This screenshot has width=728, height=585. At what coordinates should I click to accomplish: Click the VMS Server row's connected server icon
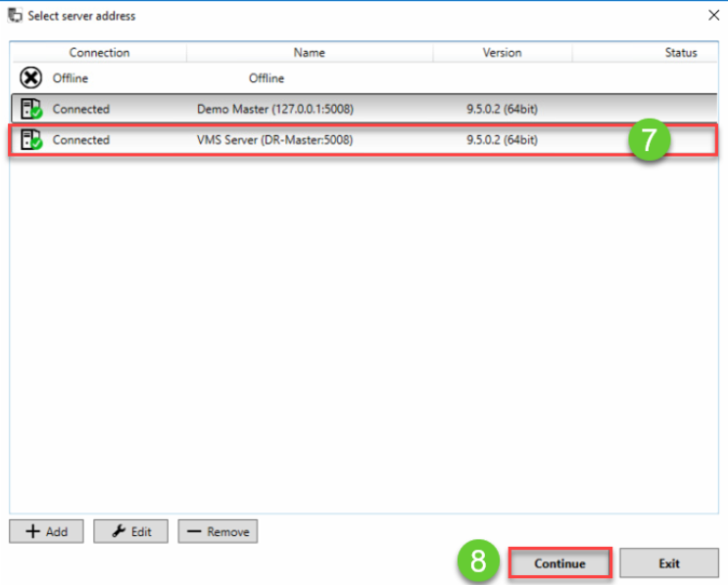pyautogui.click(x=30, y=140)
